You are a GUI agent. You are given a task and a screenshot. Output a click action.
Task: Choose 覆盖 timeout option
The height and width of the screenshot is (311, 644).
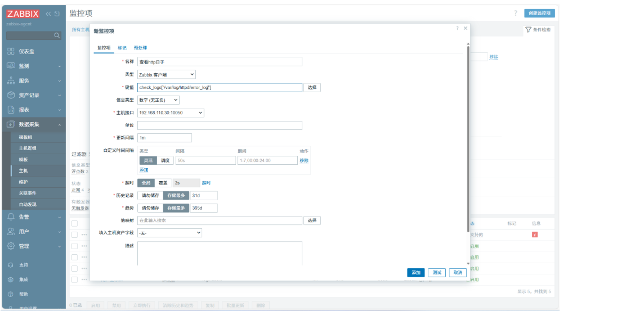[163, 183]
